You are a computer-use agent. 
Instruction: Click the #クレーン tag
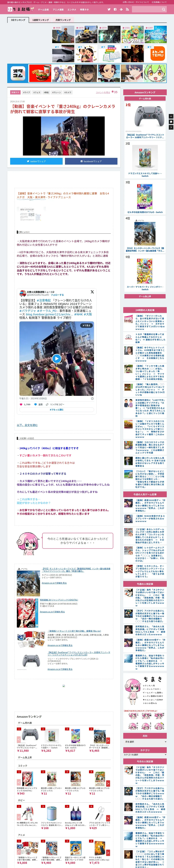[57, 92]
